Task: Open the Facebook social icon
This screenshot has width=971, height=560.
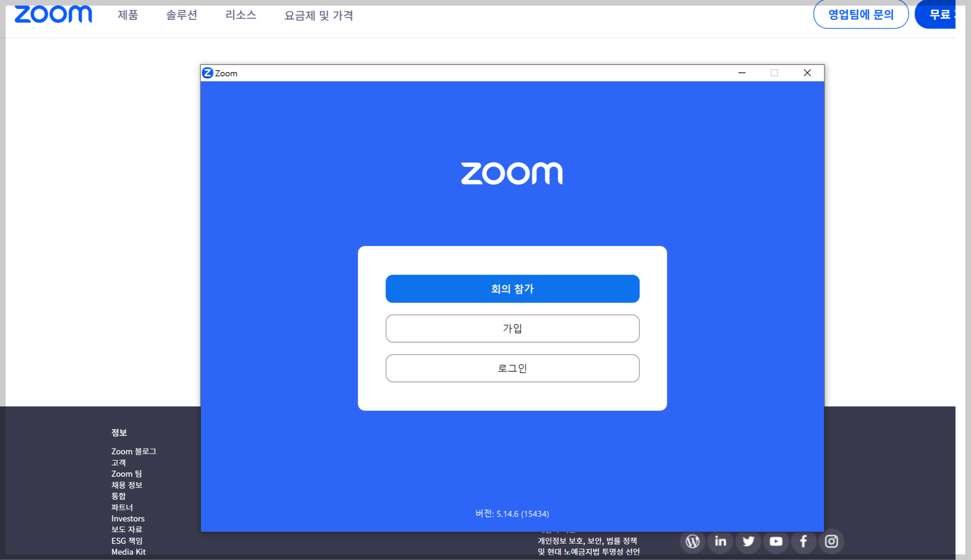Action: (x=804, y=541)
